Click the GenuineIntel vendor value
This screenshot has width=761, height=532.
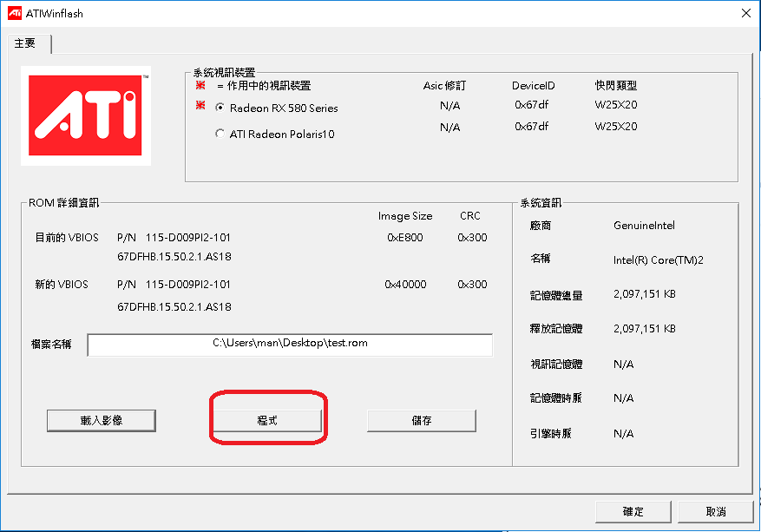pyautogui.click(x=644, y=226)
